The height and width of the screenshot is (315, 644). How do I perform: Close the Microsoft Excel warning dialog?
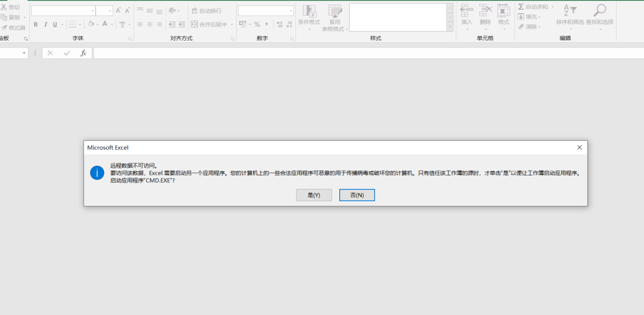(x=580, y=147)
